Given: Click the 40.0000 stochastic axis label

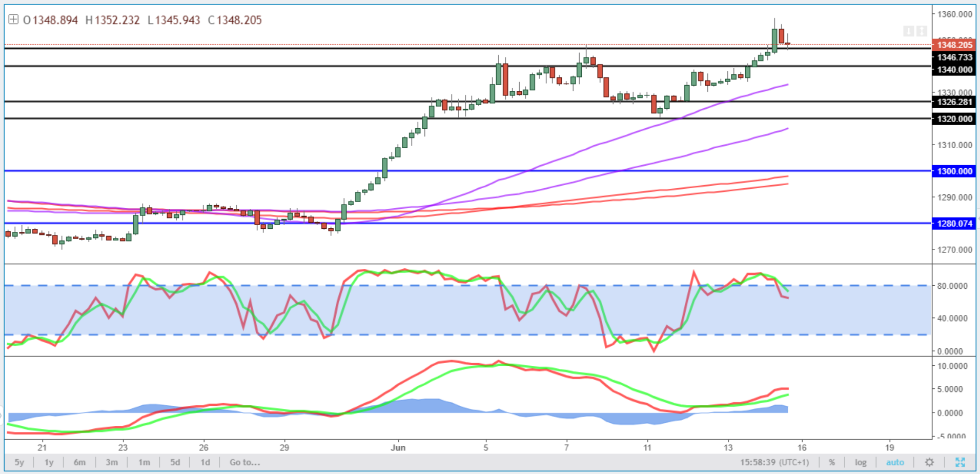Looking at the screenshot, I should [952, 319].
